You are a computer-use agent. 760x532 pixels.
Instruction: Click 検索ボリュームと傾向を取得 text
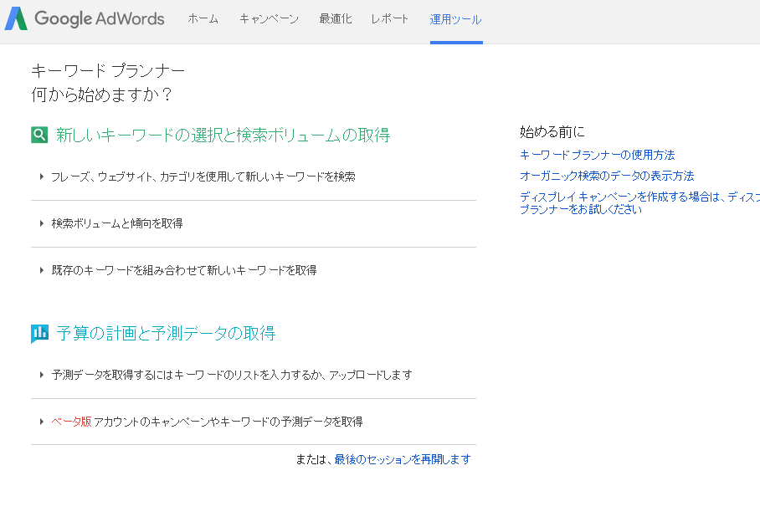pyautogui.click(x=117, y=223)
